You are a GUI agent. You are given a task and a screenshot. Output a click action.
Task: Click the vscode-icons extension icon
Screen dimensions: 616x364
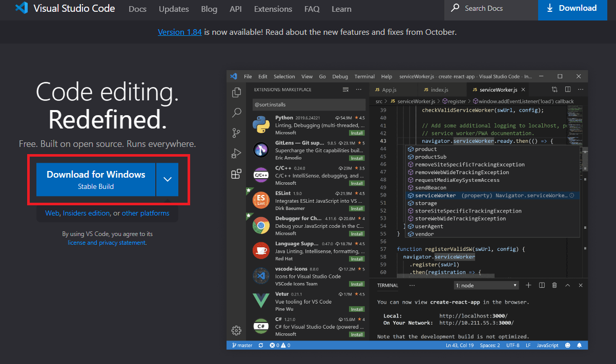pos(261,275)
